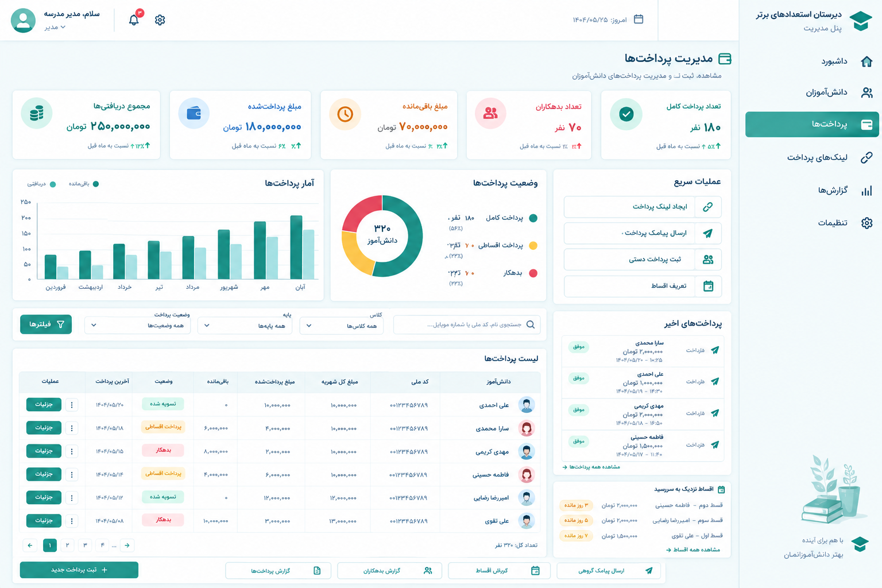Open the three-dot menu for سارا محمدی
The width and height of the screenshot is (882, 588).
click(x=72, y=428)
